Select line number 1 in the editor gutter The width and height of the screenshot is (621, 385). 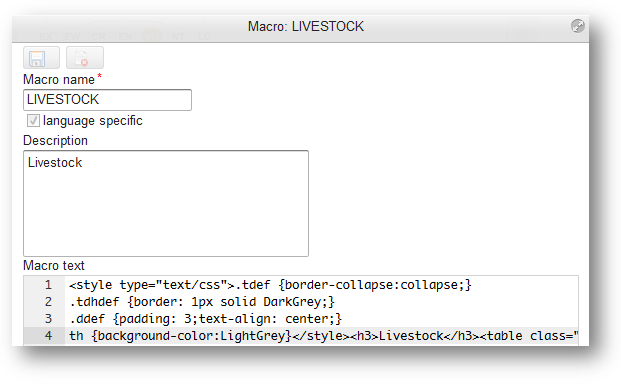tap(48, 285)
